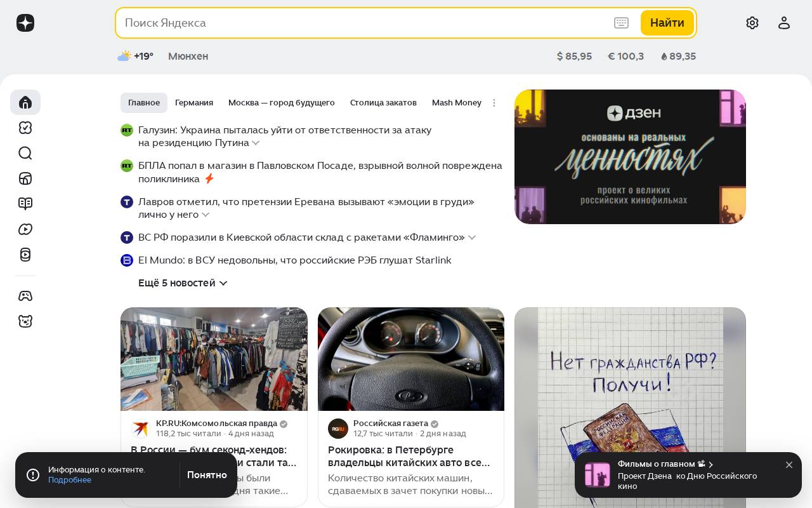Open БПЛА попал в магазин headline
The image size is (812, 508).
point(320,172)
